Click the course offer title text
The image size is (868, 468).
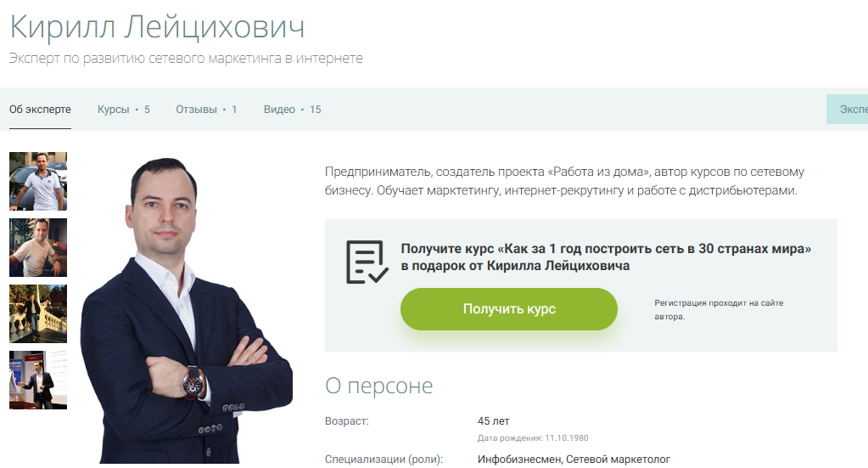[606, 257]
